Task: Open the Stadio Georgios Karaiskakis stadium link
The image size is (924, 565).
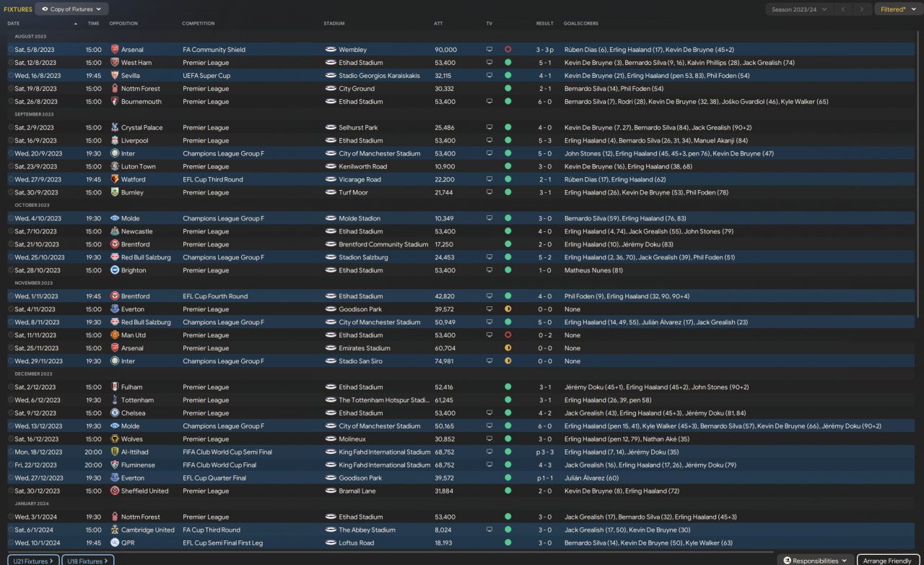Action: click(379, 76)
